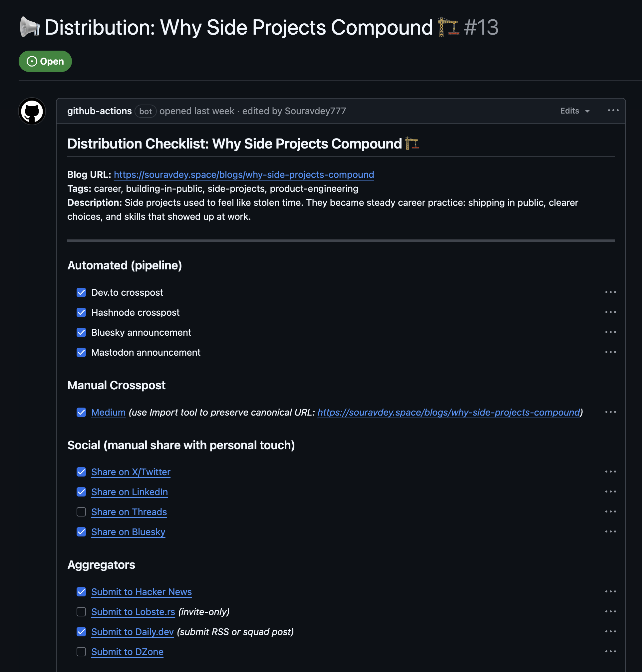642x672 pixels.
Task: Check the Share on Threads checkbox
Action: point(81,512)
